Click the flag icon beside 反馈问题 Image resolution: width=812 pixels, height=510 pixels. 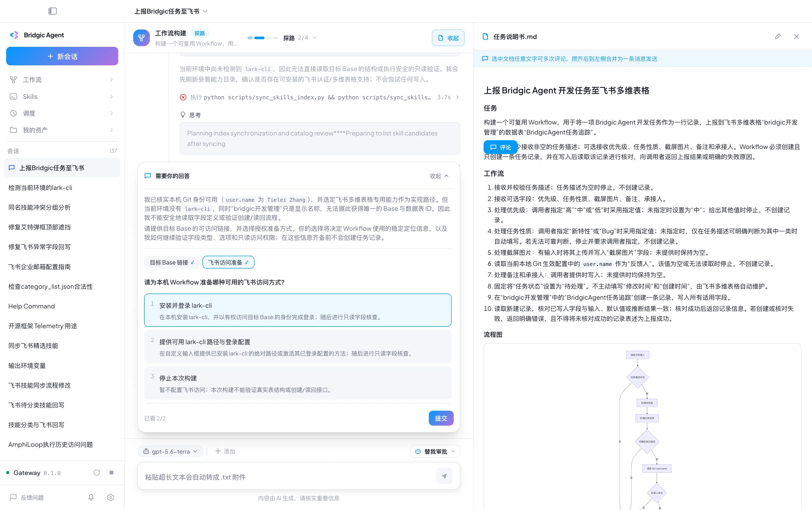point(14,497)
